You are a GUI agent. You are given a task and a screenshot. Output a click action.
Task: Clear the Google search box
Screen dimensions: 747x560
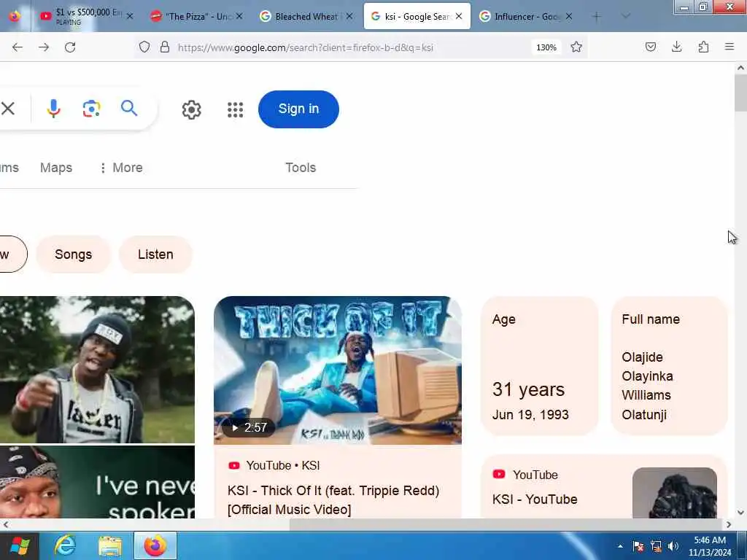pos(8,109)
